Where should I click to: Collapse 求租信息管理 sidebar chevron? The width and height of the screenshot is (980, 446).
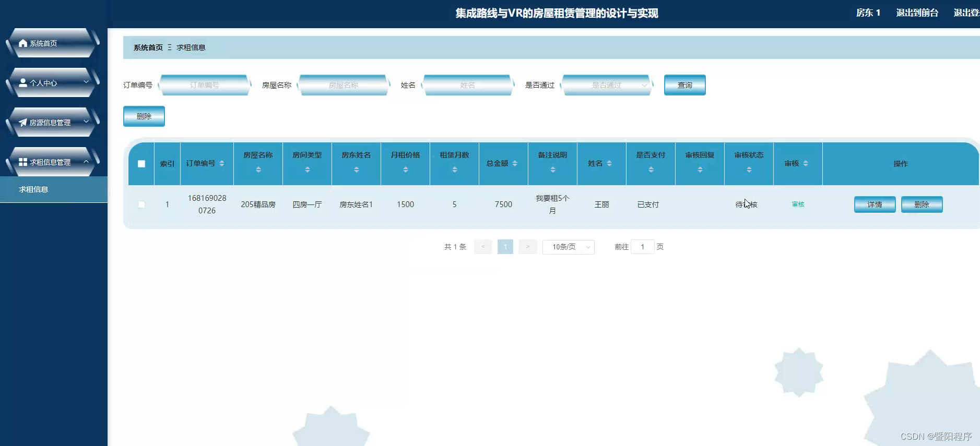coord(86,161)
